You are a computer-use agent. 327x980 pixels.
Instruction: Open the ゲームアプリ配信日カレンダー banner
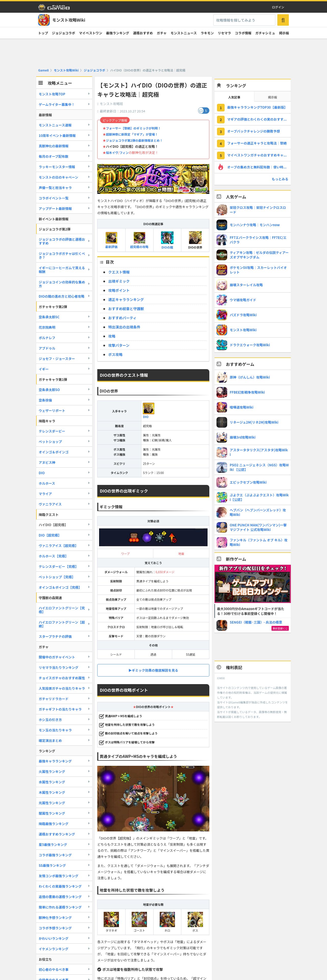pyautogui.click(x=252, y=584)
